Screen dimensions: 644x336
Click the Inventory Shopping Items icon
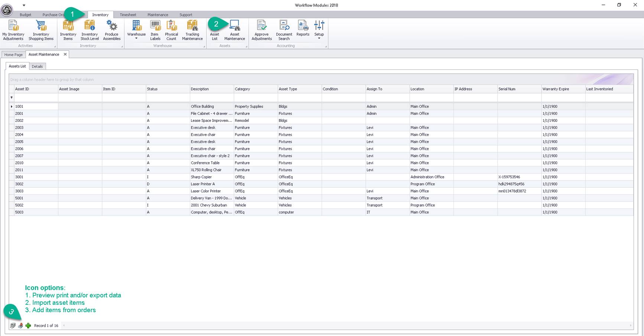pyautogui.click(x=41, y=30)
